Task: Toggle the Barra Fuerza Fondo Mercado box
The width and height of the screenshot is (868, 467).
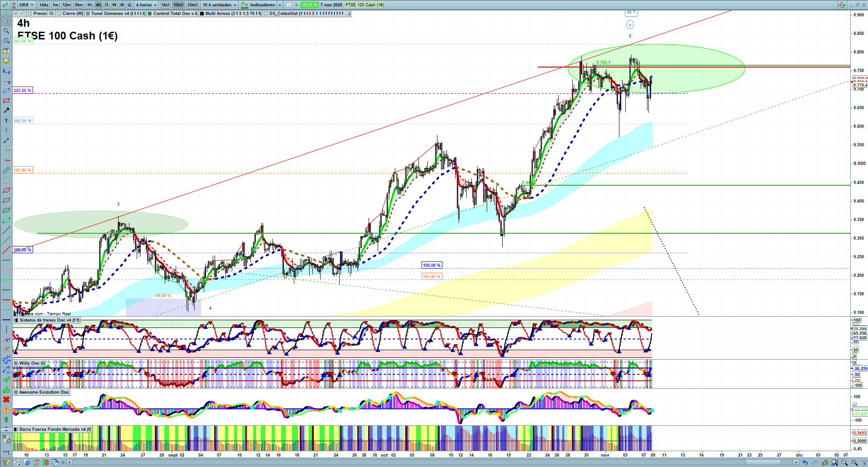Action: coord(16,429)
